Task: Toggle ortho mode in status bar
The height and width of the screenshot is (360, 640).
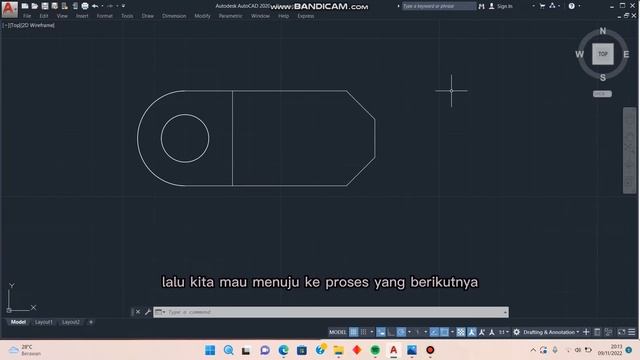Action: [391, 332]
